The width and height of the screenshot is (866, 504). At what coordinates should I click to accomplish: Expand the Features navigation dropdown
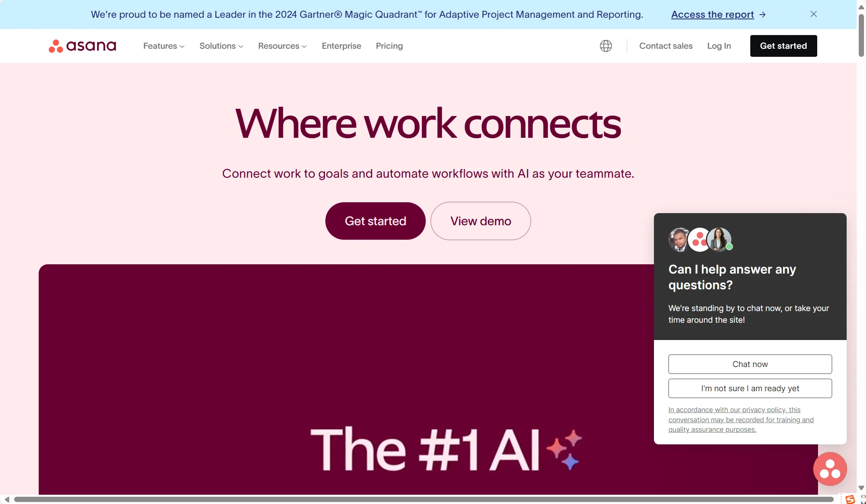[163, 46]
